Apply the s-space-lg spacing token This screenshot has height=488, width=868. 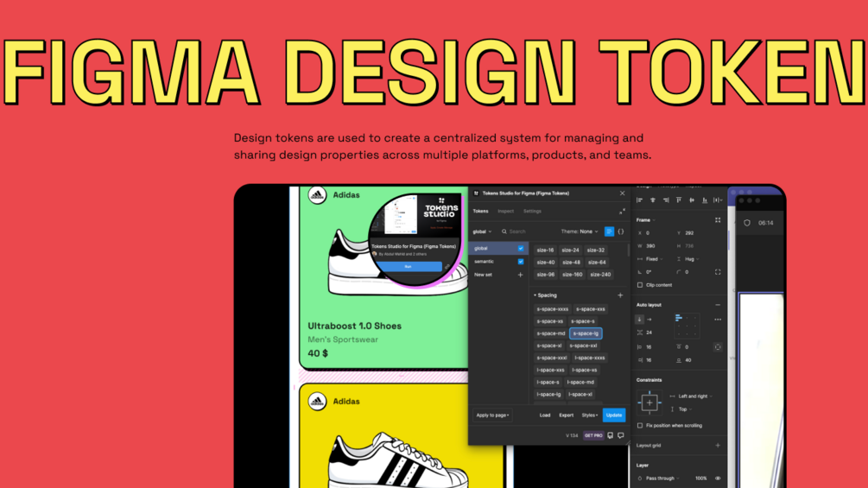(586, 333)
